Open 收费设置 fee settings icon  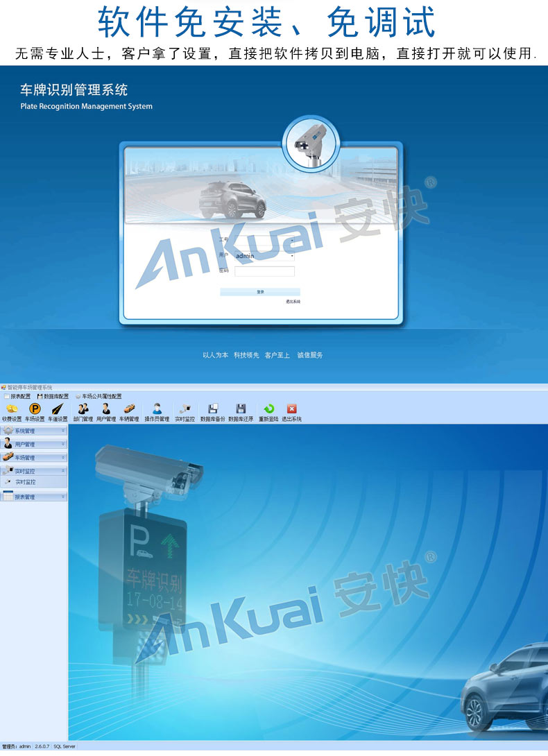[12, 409]
